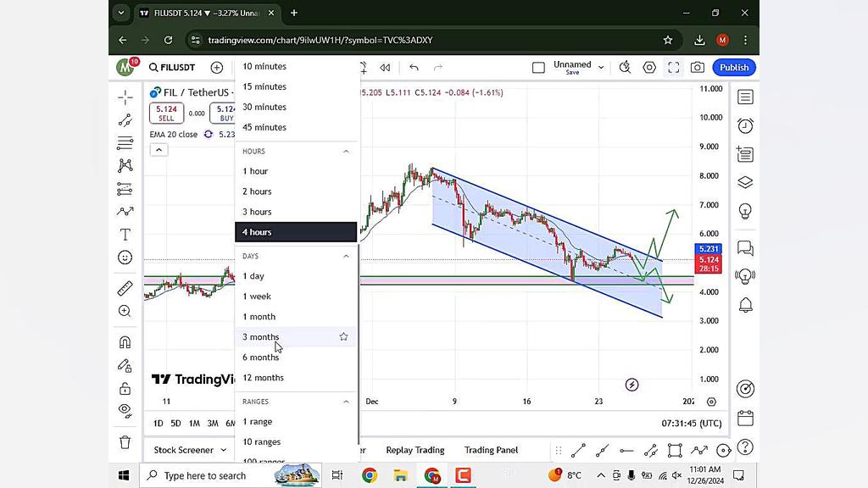
Task: Open quick search lightning icon
Action: (625, 68)
